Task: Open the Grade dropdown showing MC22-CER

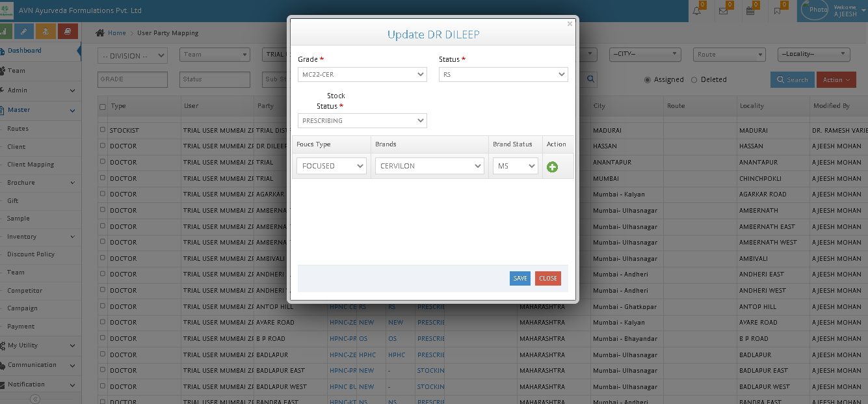Action: point(362,75)
